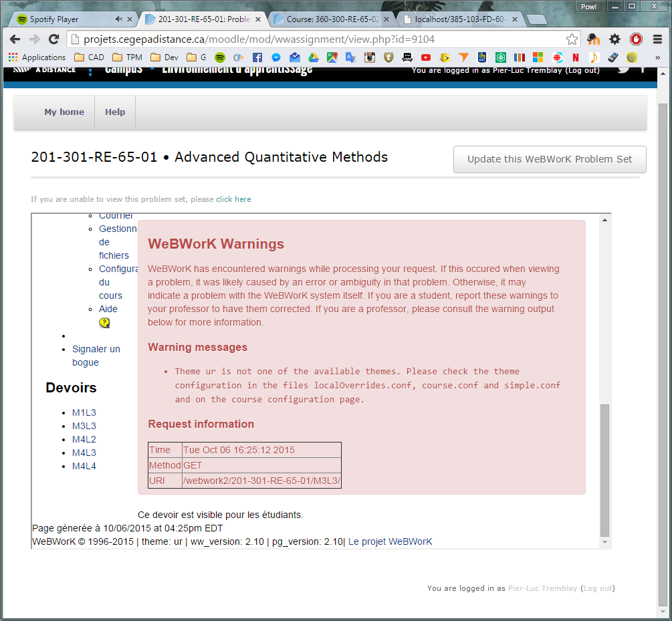Select the Help menu item

115,112
